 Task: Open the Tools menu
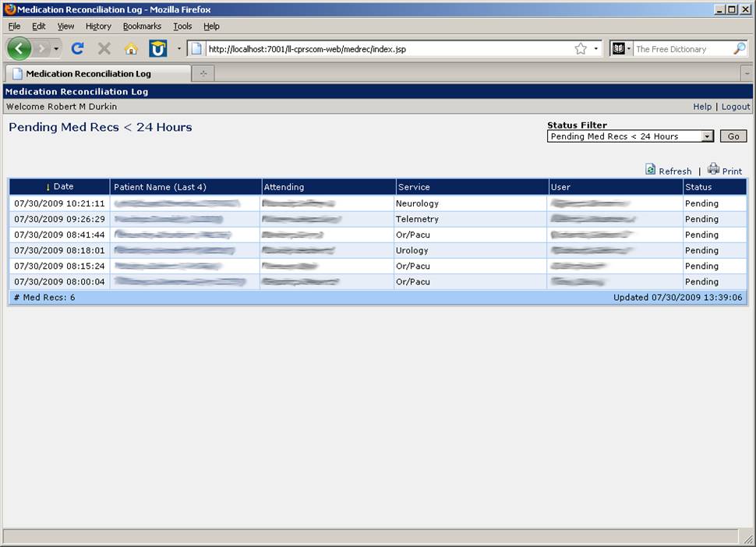[x=182, y=26]
